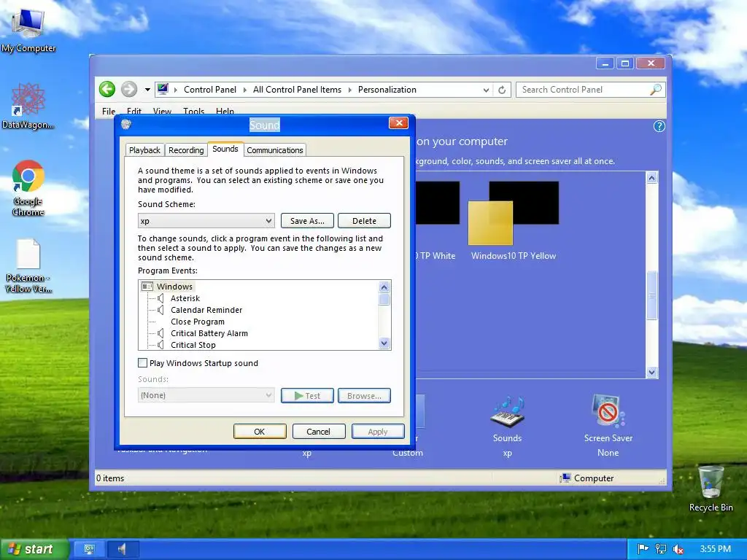Confirm the Sound dialog with OK
Viewport: 747px width, 560px height.
(x=260, y=432)
